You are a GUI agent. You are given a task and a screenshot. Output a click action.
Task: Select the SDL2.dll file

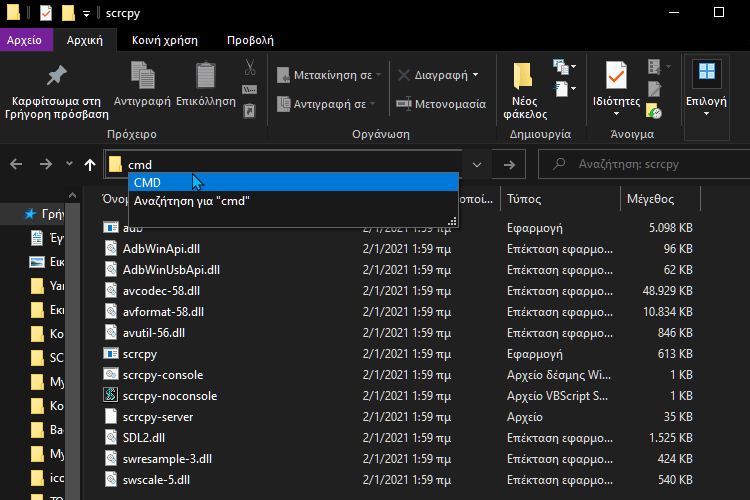pyautogui.click(x=143, y=438)
